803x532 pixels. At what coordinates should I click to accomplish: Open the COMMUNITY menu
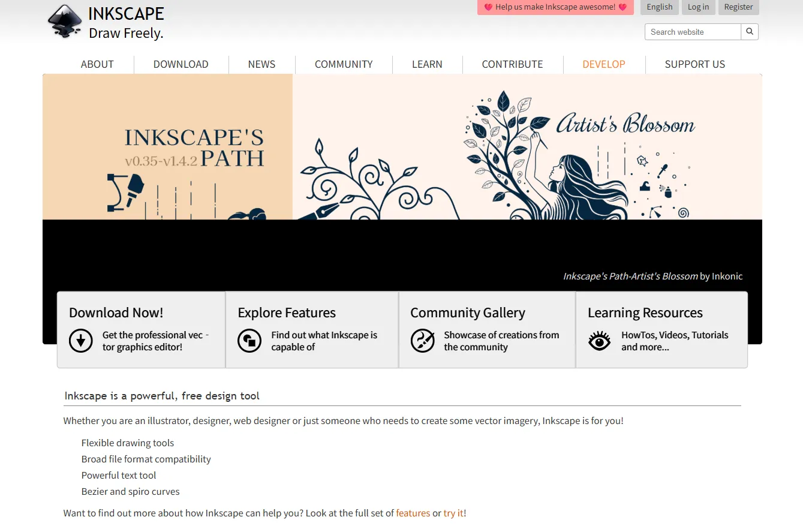pos(344,64)
